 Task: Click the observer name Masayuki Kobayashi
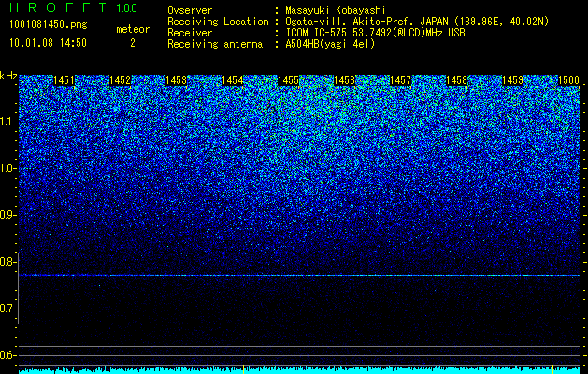coord(335,10)
